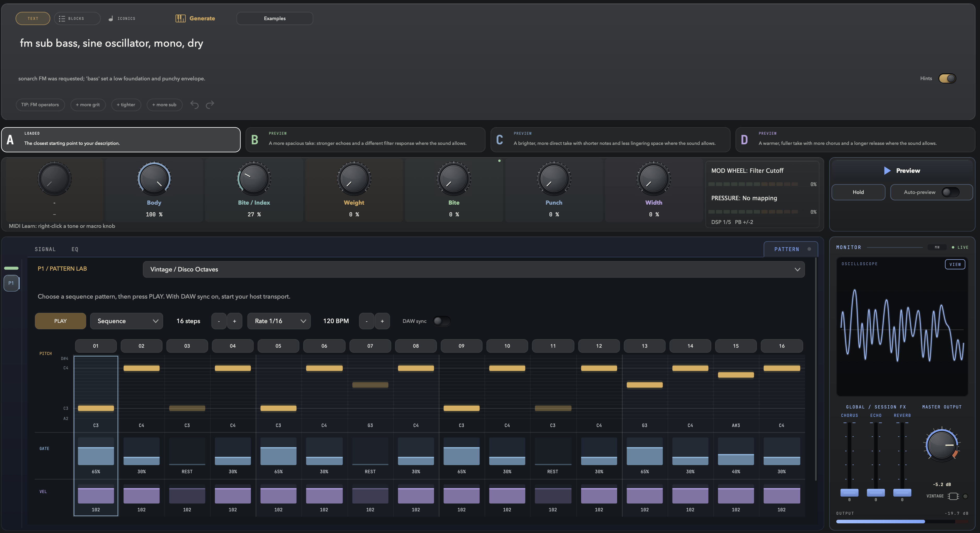Adjust the REVERB fader
Image resolution: width=980 pixels, height=533 pixels.
click(902, 493)
